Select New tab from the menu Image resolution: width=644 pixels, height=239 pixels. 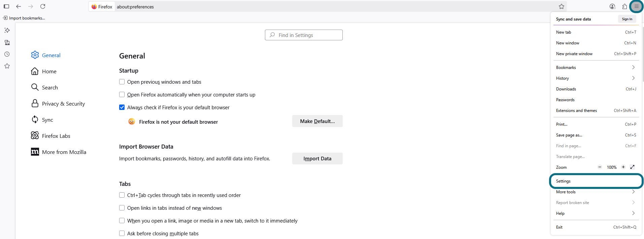(x=596, y=32)
